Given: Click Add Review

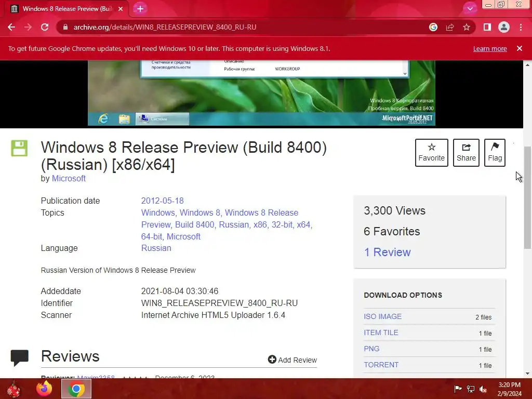Looking at the screenshot, I should (292, 360).
